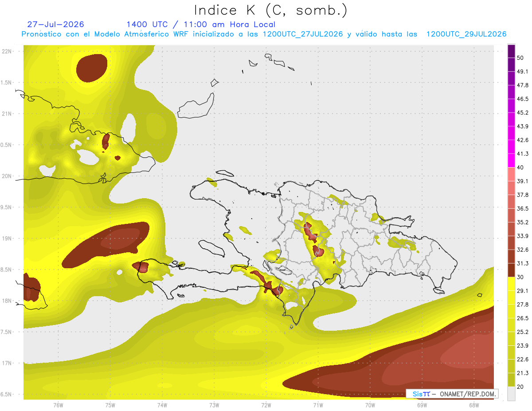Pick the dark brown swatch between 30 and 31.3
Image resolution: width=532 pixels, height=411 pixels.
511,270
